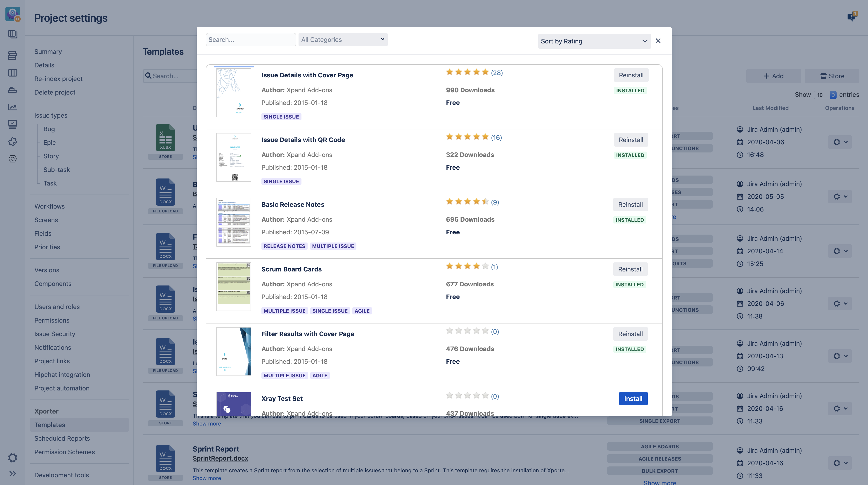The width and height of the screenshot is (868, 485).
Task: Reinstall the Basic Release Notes template
Action: point(630,204)
